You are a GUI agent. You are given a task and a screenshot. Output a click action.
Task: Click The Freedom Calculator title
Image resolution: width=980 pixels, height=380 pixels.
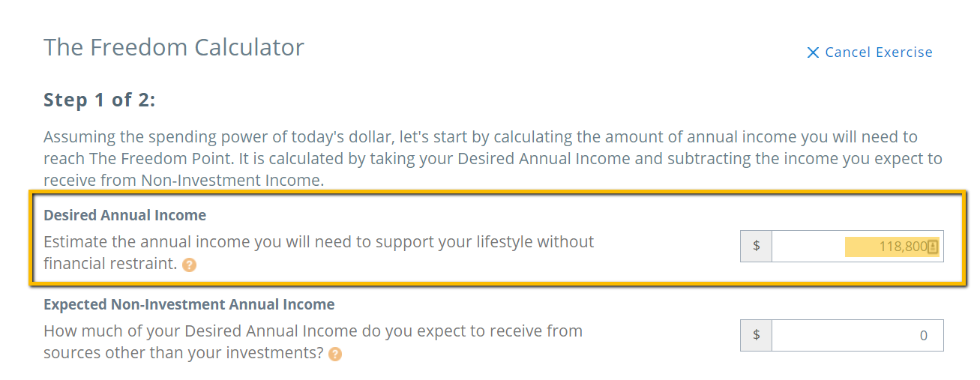174,47
